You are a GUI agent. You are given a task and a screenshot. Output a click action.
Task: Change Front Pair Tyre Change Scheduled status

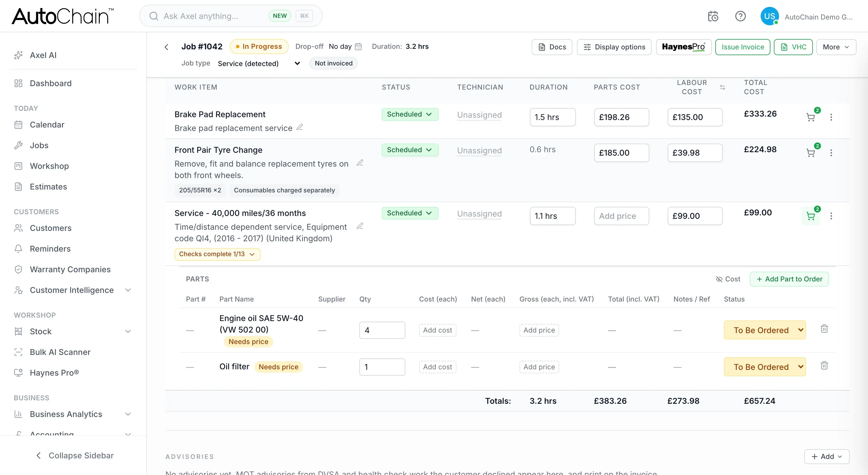410,150
